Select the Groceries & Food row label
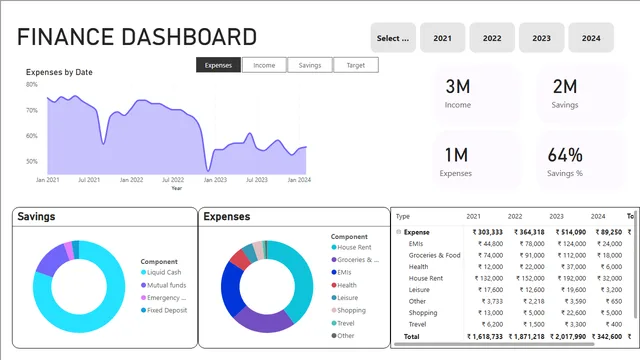Image resolution: width=640 pixels, height=360 pixels. coord(435,255)
